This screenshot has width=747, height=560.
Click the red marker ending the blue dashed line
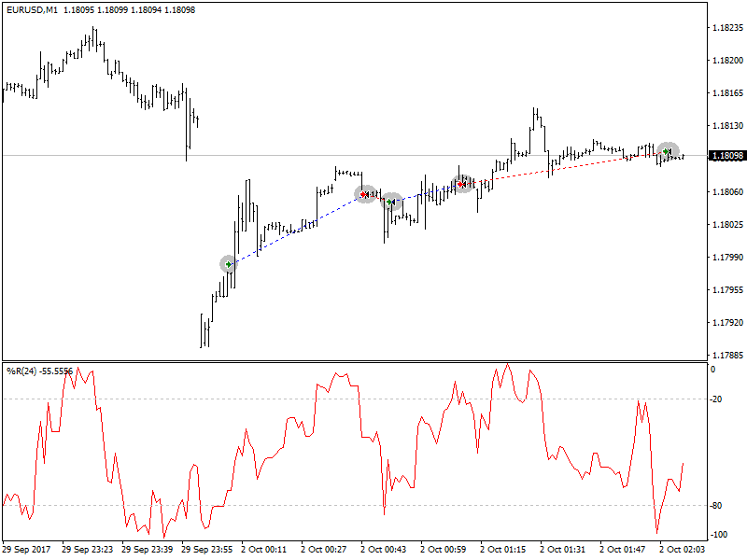pyautogui.click(x=364, y=194)
